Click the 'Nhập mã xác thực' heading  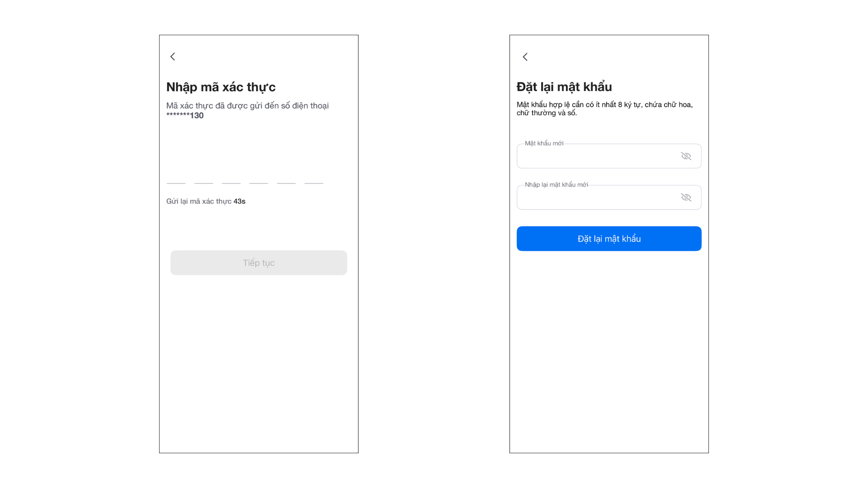pyautogui.click(x=221, y=87)
